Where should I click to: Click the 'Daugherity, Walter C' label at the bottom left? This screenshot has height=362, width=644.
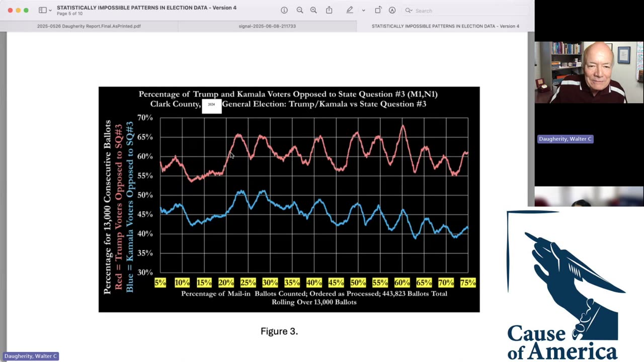click(x=30, y=356)
